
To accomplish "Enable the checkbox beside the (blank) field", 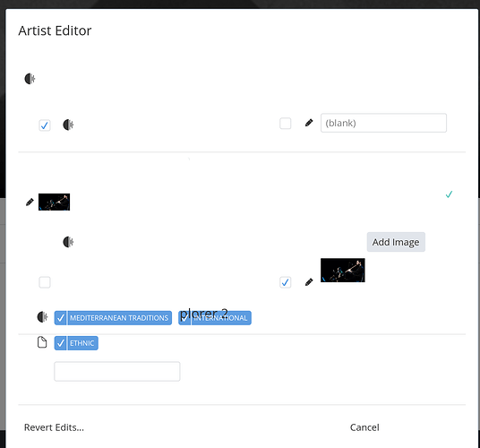I will click(x=286, y=124).
